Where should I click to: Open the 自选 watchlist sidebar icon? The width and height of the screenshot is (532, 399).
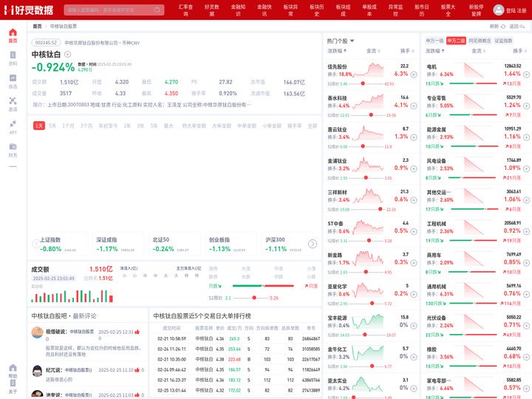(x=13, y=81)
